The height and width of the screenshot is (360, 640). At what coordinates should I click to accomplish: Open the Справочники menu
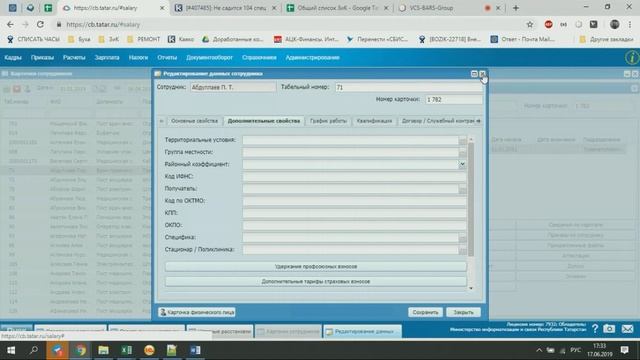(259, 58)
